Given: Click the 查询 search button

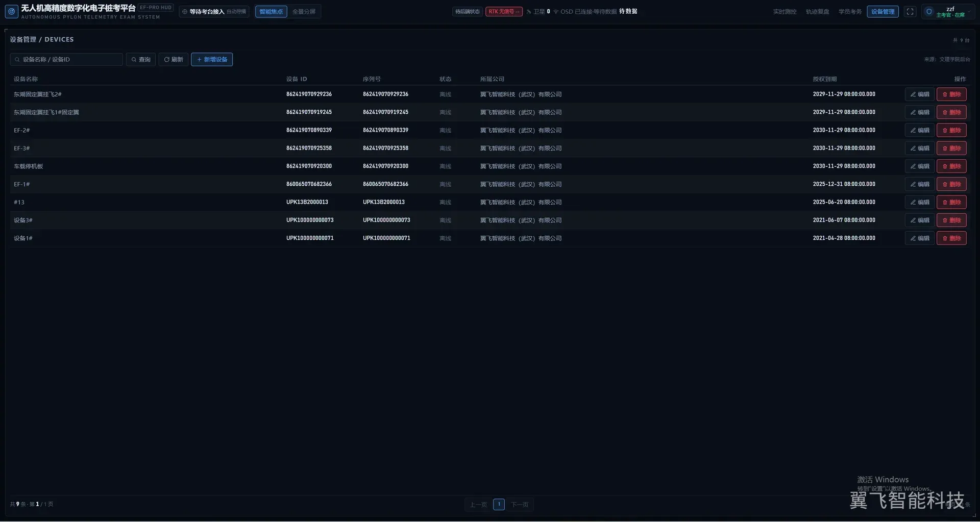Looking at the screenshot, I should coord(141,59).
